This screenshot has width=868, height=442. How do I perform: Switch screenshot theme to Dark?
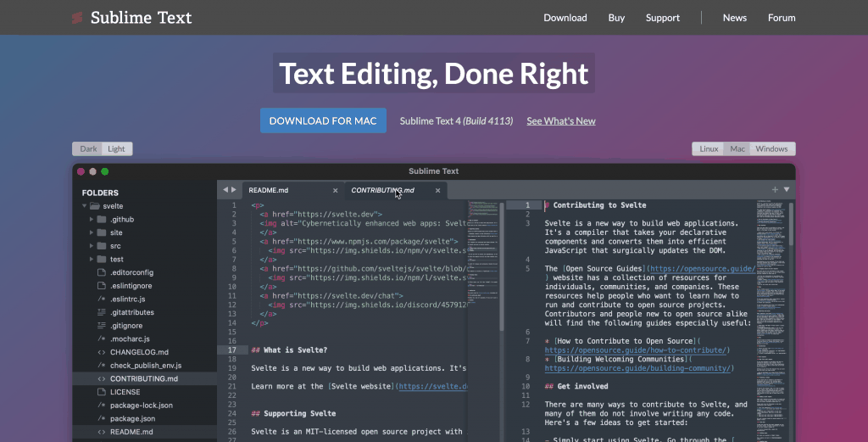[88, 149]
